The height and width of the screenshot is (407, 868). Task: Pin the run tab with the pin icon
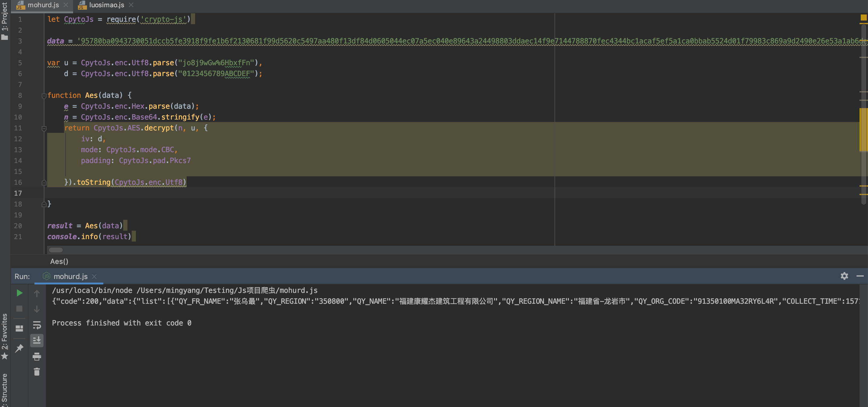[20, 348]
